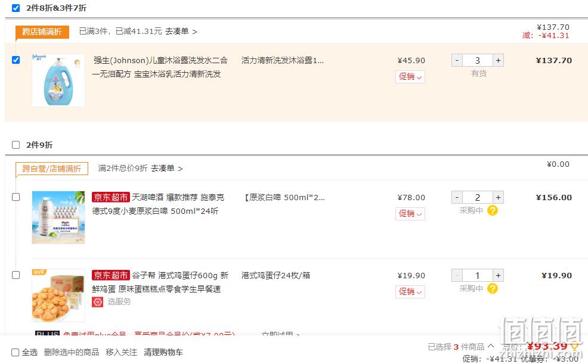
Task: Expand 促销 dropdown for egg cake
Action: pyautogui.click(x=410, y=292)
